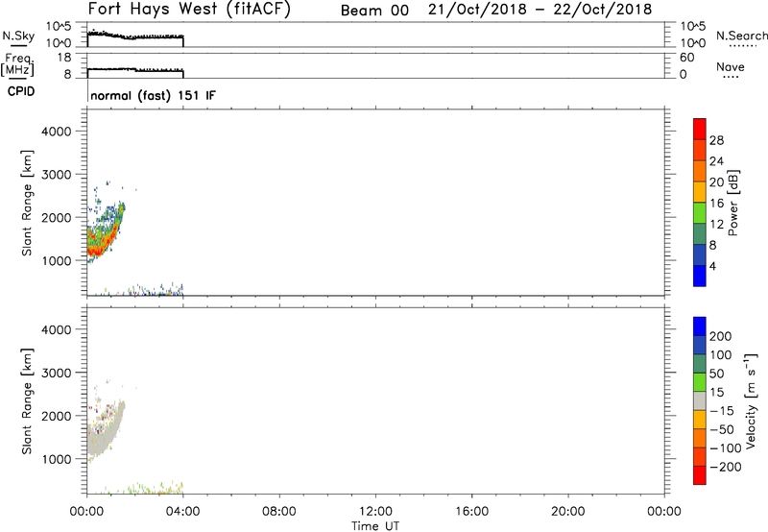The width and height of the screenshot is (768, 532).
Task: Click the red swatch of Power colorbar
Action: 700,129
